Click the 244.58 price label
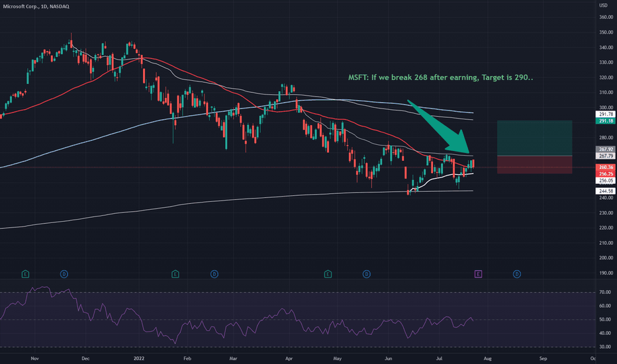 point(606,191)
